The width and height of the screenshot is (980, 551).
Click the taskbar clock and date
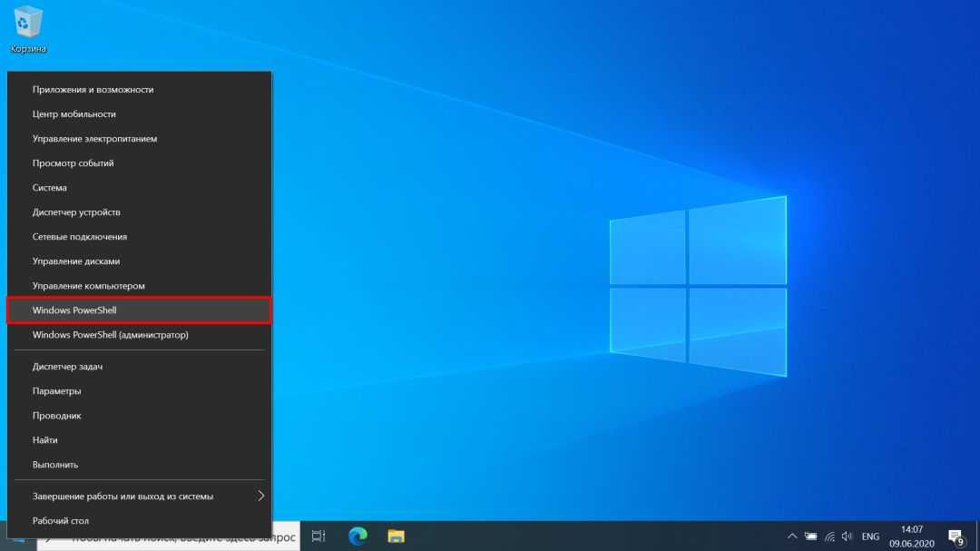[x=911, y=536]
